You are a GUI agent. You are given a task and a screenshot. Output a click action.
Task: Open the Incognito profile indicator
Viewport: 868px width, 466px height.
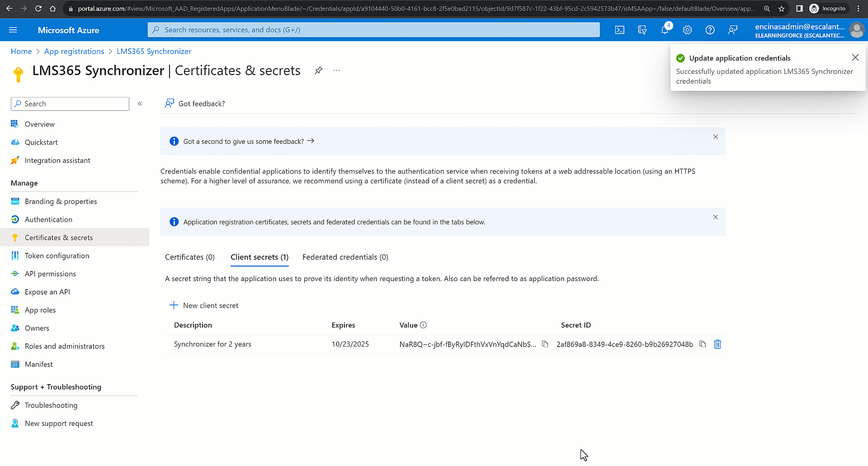pos(827,9)
